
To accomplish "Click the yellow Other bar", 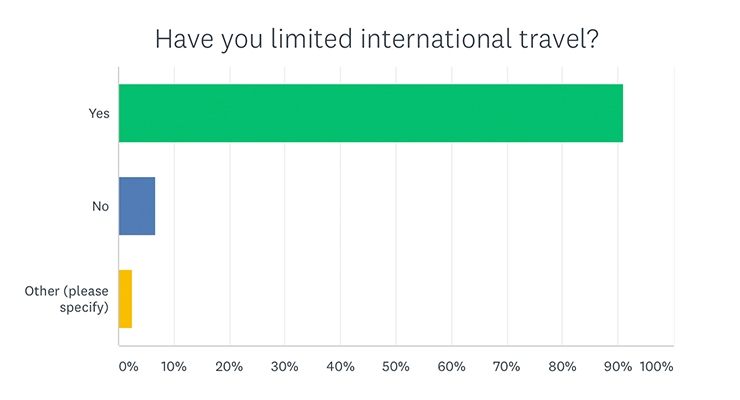I will pos(126,299).
